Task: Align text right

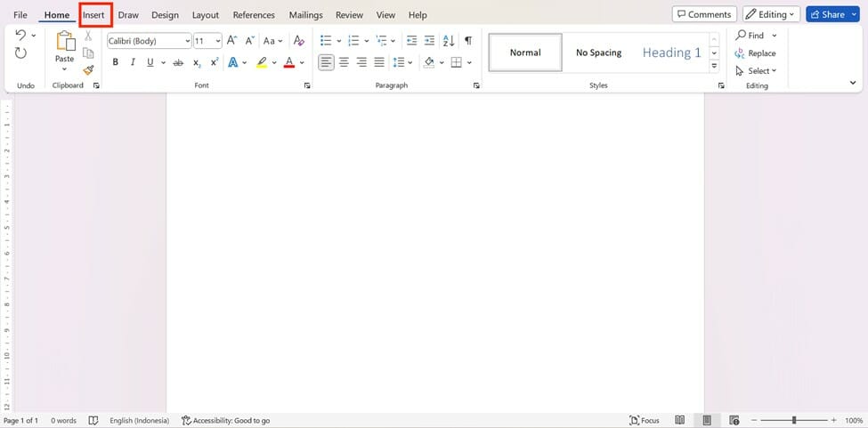Action: tap(361, 62)
